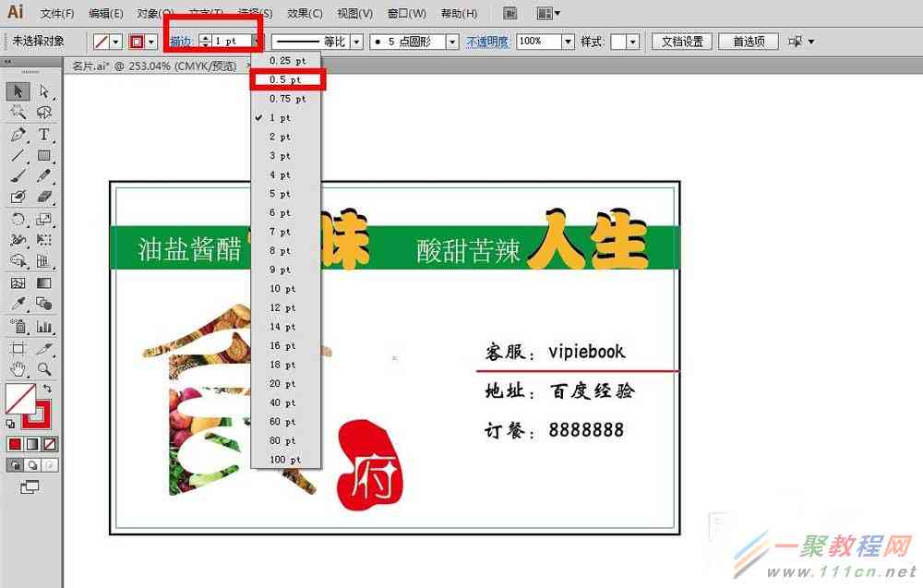Activate the Pencil tool

(44, 176)
